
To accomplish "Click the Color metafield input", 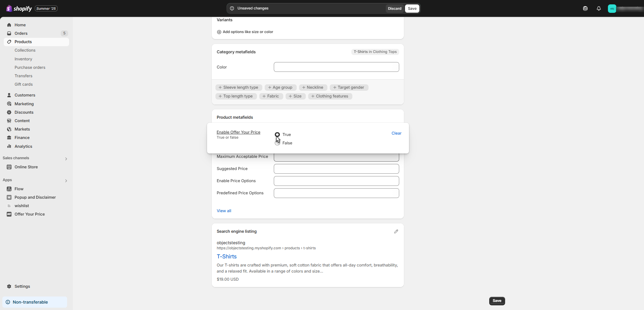I will point(336,67).
